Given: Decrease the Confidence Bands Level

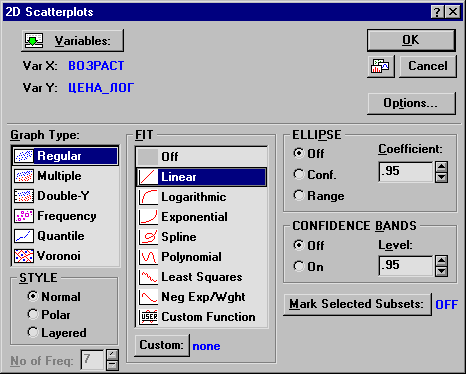Looking at the screenshot, I should 441,271.
